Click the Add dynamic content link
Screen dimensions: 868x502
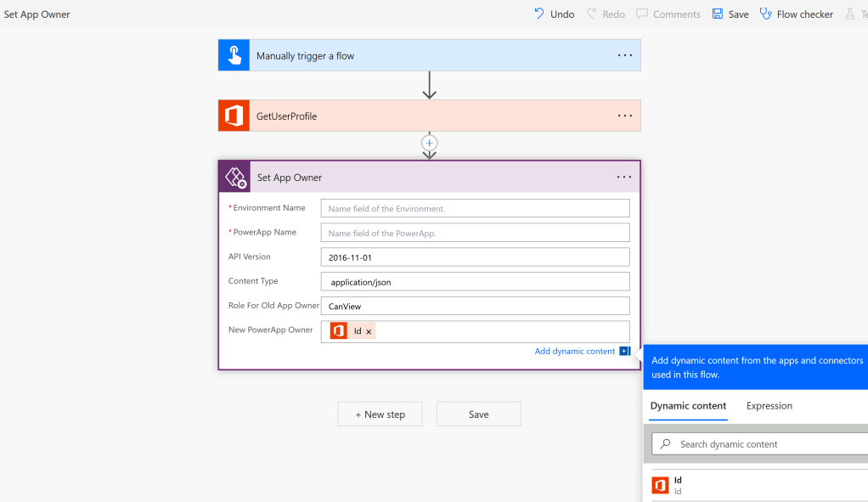click(x=575, y=351)
